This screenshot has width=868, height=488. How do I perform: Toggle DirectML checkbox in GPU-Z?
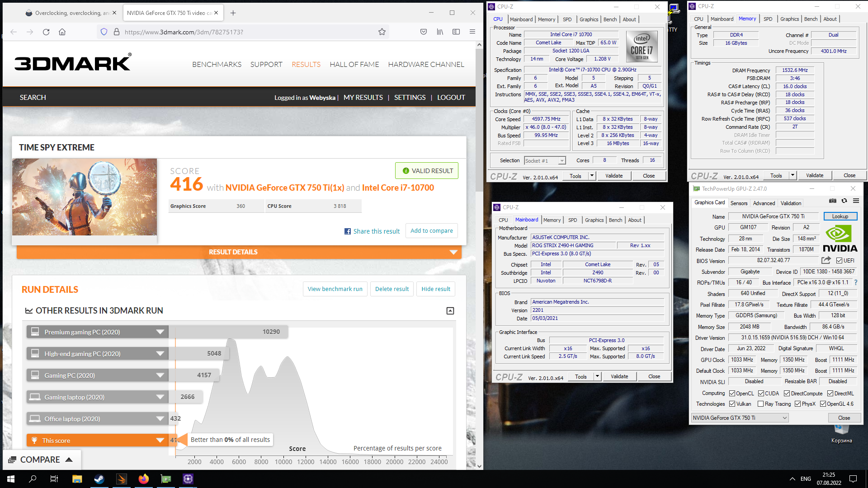(830, 394)
